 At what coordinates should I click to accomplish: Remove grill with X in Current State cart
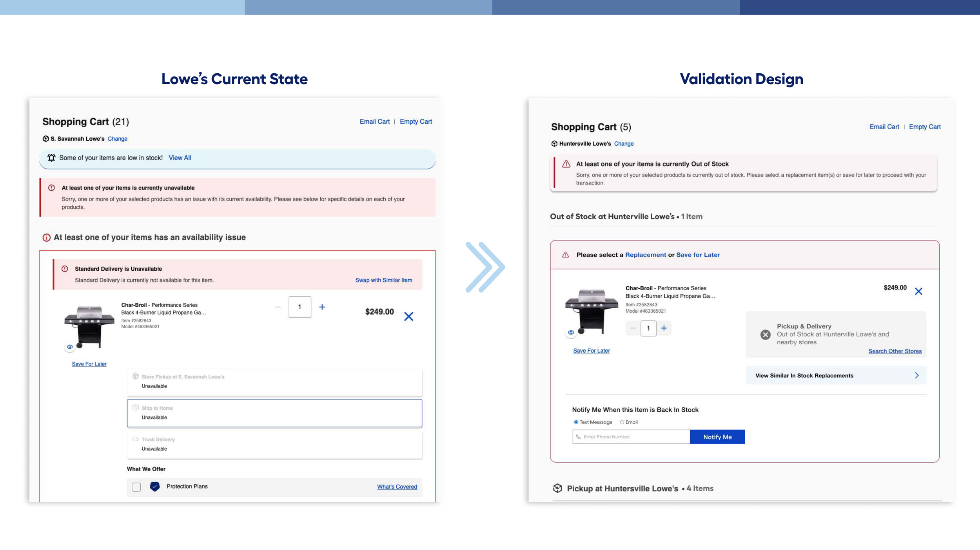click(x=408, y=317)
